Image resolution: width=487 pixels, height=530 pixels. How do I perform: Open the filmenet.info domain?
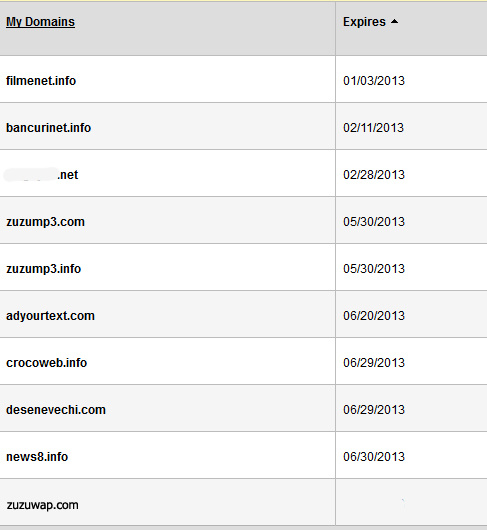41,81
